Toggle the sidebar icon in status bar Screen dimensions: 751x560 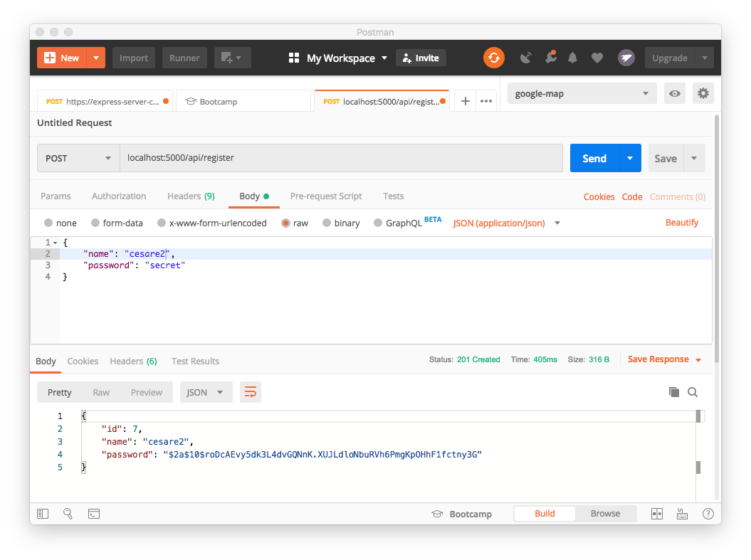coord(43,514)
